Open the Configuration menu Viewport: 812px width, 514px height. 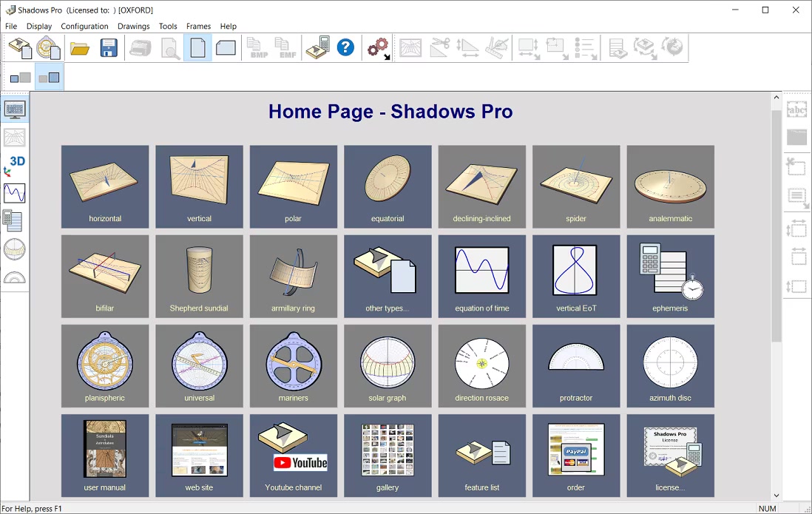click(x=84, y=26)
